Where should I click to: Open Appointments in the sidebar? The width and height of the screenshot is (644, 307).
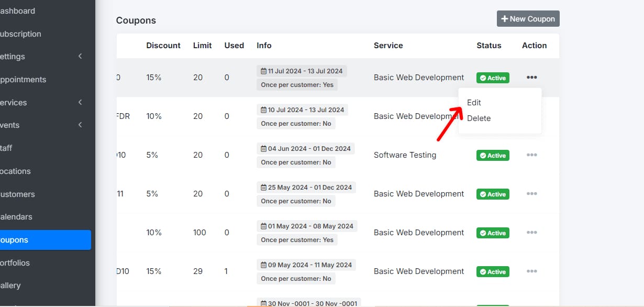pos(23,80)
